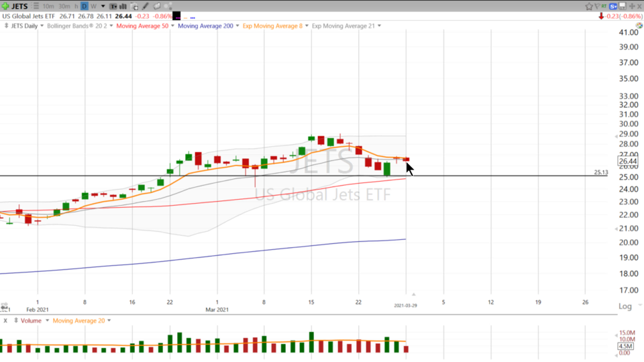
Task: Click the move window cross-arrows icon
Action: click(632, 6)
